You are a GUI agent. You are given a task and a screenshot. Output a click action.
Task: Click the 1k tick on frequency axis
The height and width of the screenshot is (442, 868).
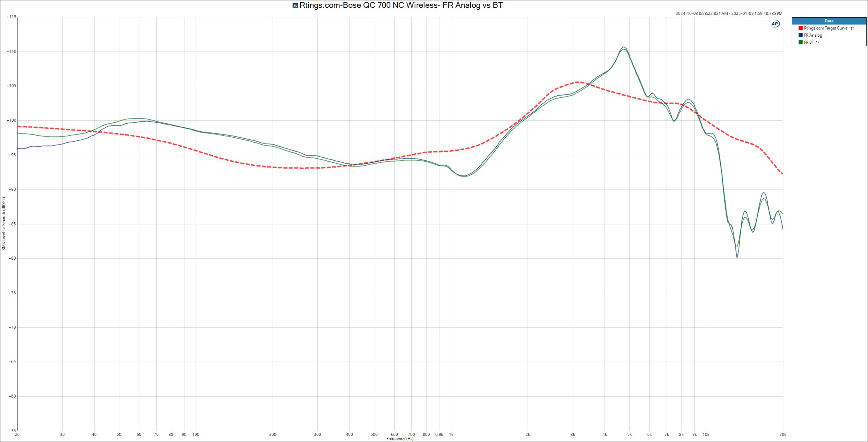tap(451, 435)
